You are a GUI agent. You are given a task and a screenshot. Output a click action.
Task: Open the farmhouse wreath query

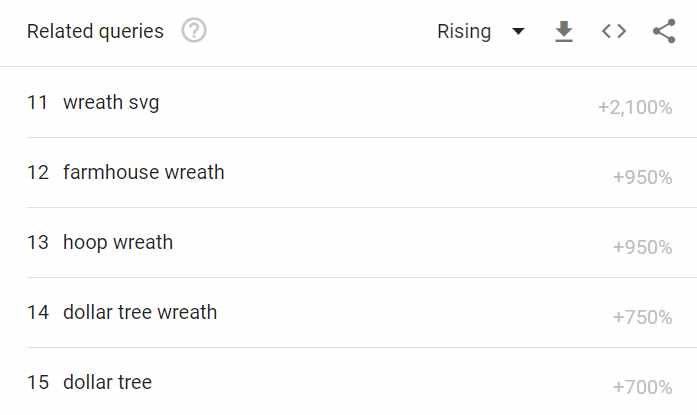tap(144, 172)
